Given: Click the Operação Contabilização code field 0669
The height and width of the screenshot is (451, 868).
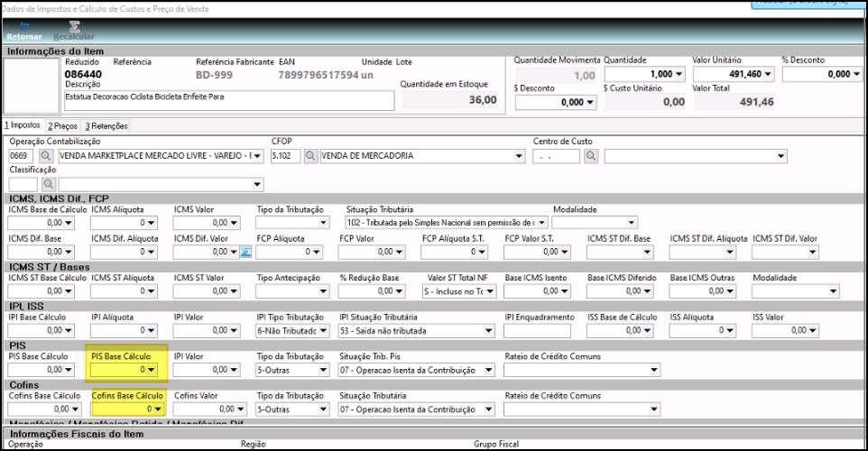Looking at the screenshot, I should 21,156.
